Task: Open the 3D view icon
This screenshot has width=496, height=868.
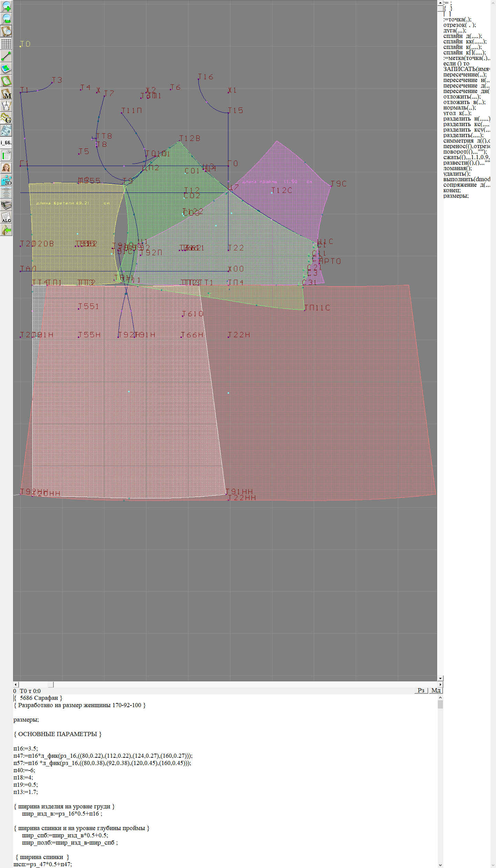Action: (6, 180)
